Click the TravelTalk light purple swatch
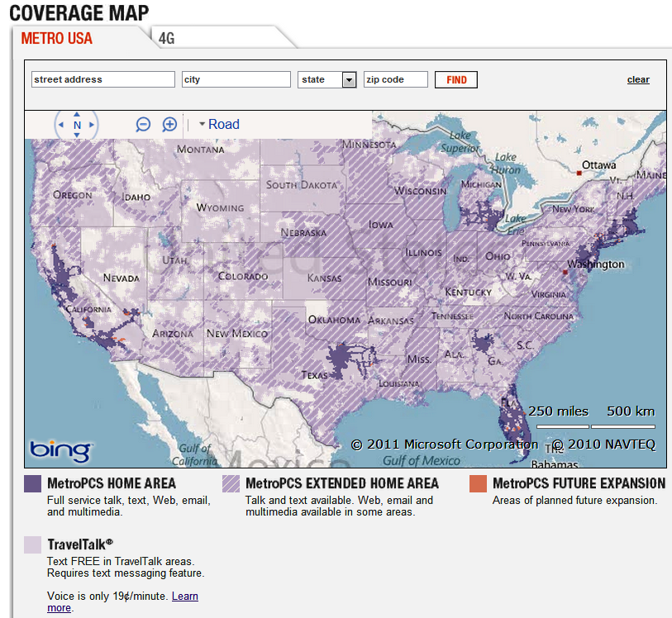The image size is (672, 618). (x=32, y=544)
